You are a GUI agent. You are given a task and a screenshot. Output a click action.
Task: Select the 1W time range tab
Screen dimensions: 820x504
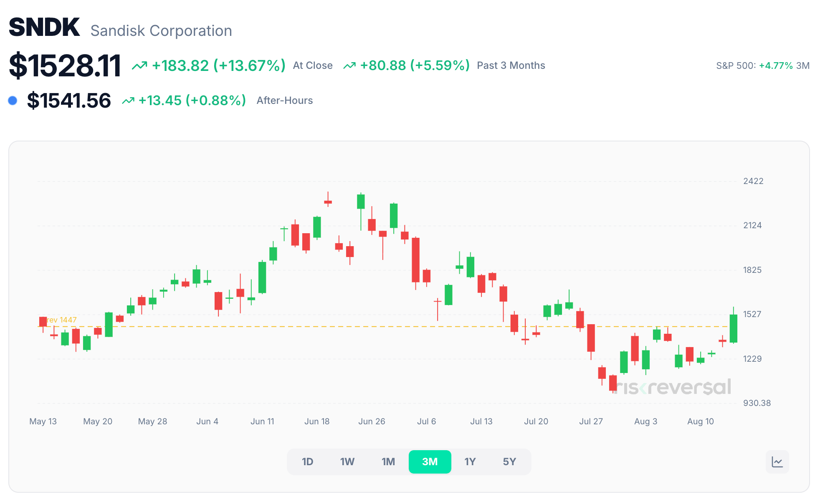coord(347,462)
